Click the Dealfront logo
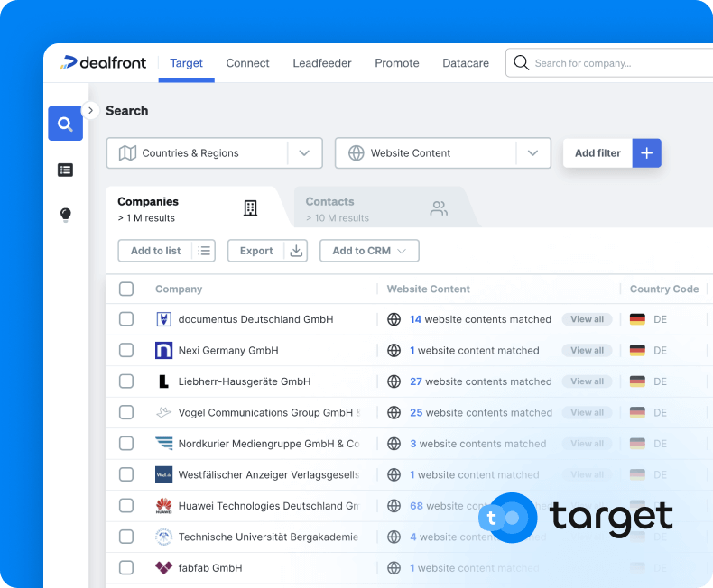Screen dimensions: 713x588 pyautogui.click(x=103, y=63)
